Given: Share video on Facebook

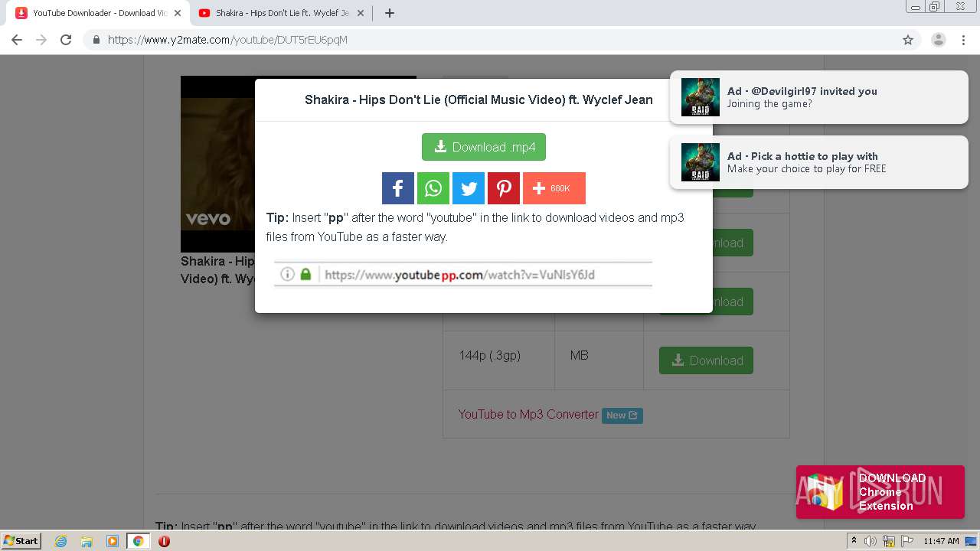Looking at the screenshot, I should 398,188.
